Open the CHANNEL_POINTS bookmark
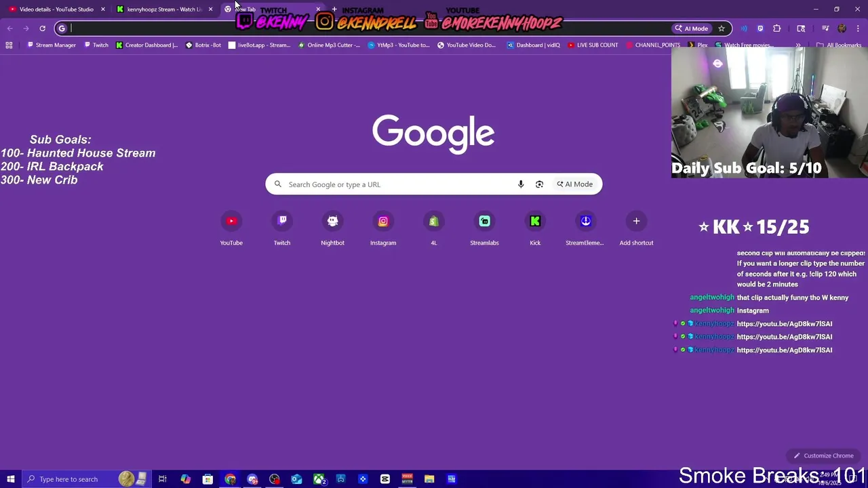Viewport: 868px width, 488px height. coord(653,45)
